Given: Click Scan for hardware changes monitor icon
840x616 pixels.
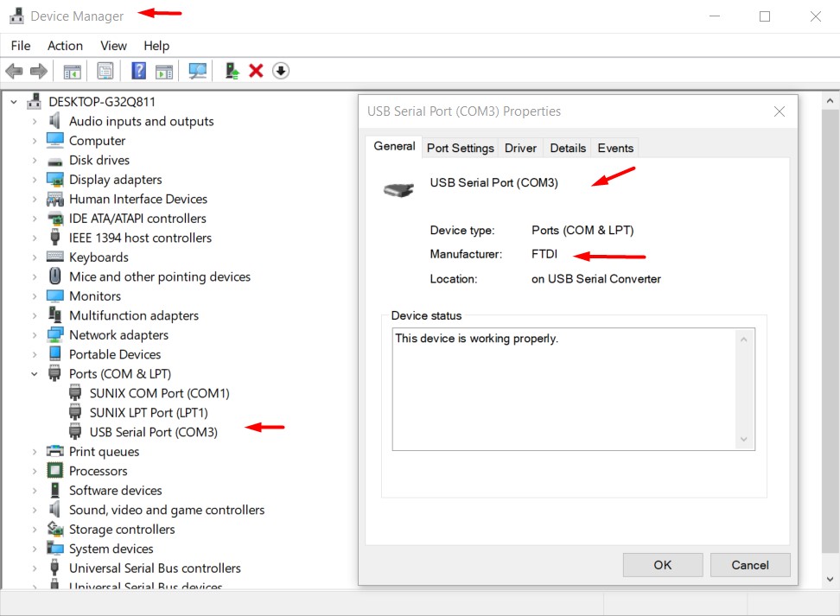Looking at the screenshot, I should point(197,71).
